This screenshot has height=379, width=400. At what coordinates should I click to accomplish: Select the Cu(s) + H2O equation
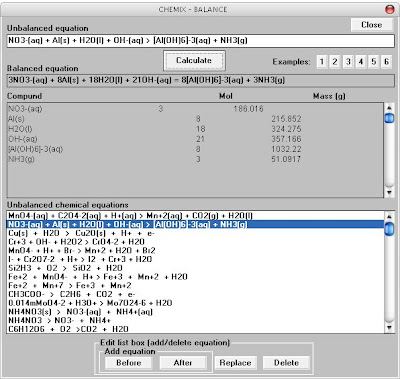tap(195, 233)
